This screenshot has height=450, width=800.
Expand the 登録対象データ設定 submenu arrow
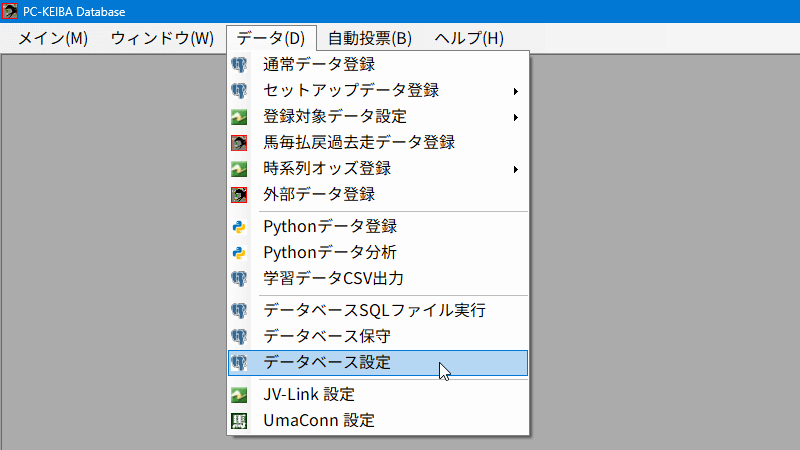516,117
